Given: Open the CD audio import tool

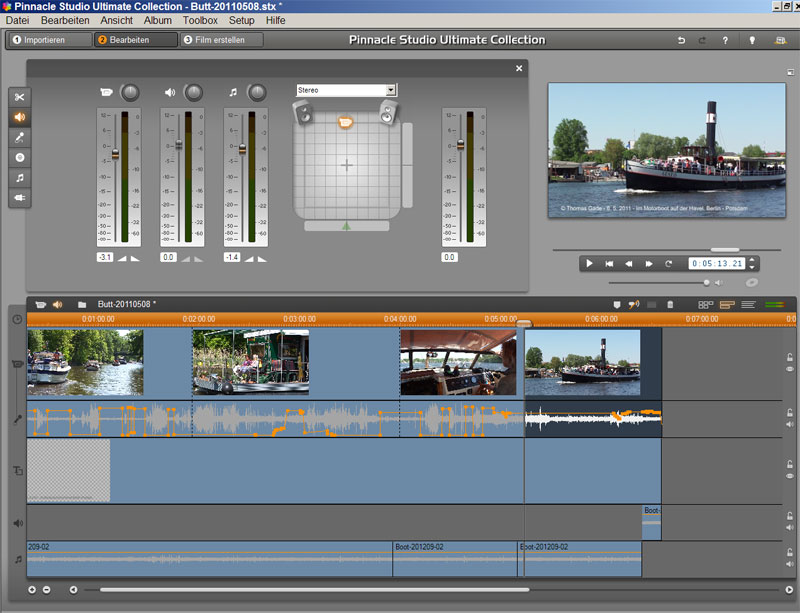Looking at the screenshot, I should pyautogui.click(x=19, y=157).
